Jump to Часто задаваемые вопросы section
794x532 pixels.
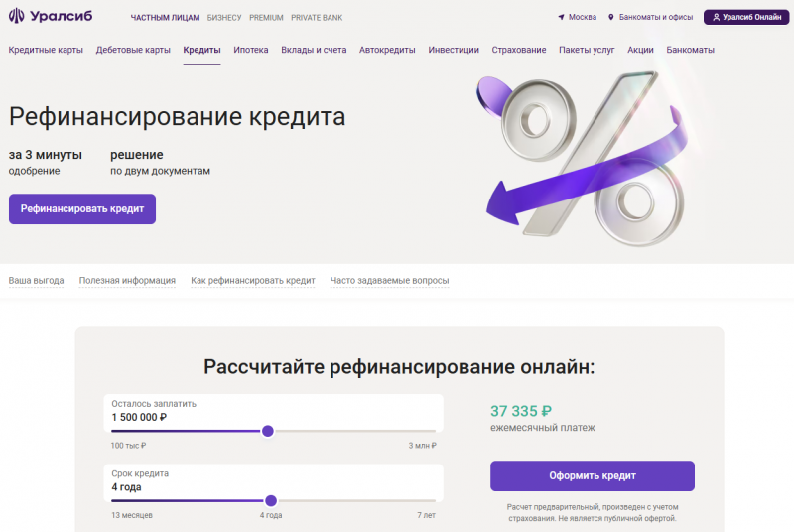click(x=389, y=281)
